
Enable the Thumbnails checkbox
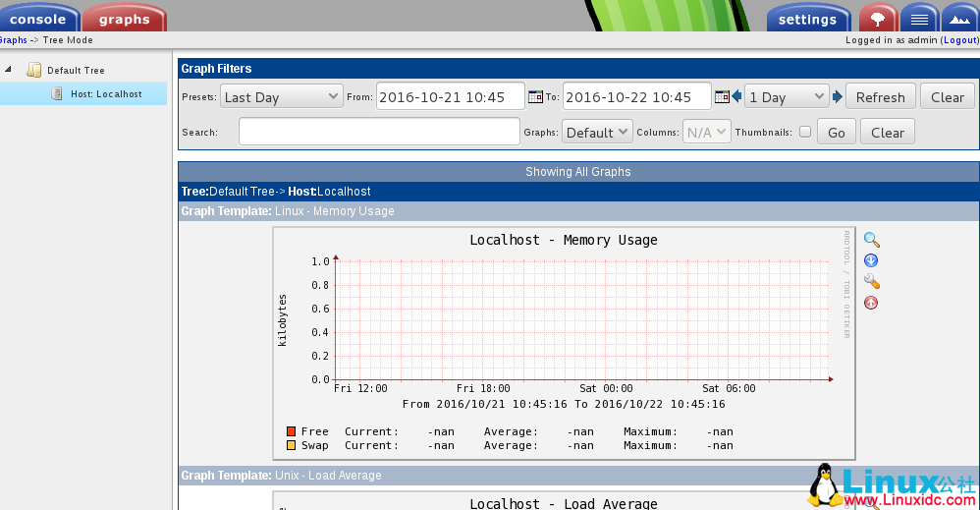805,132
